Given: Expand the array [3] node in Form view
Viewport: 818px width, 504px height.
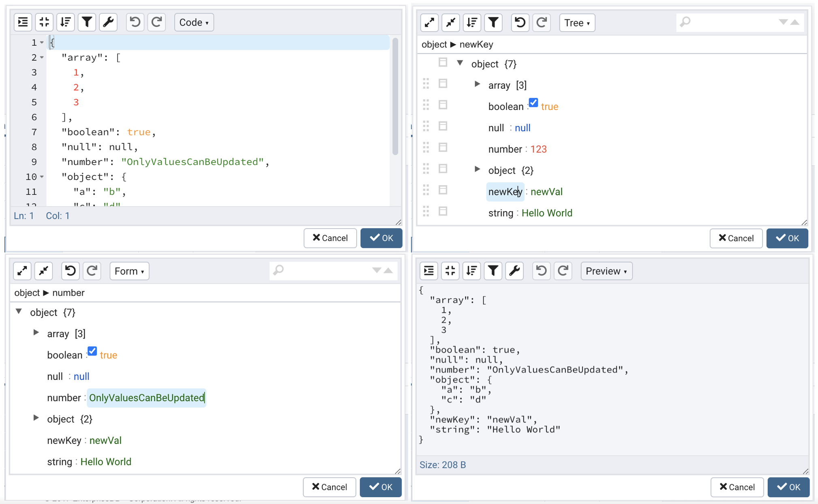Looking at the screenshot, I should 36,333.
